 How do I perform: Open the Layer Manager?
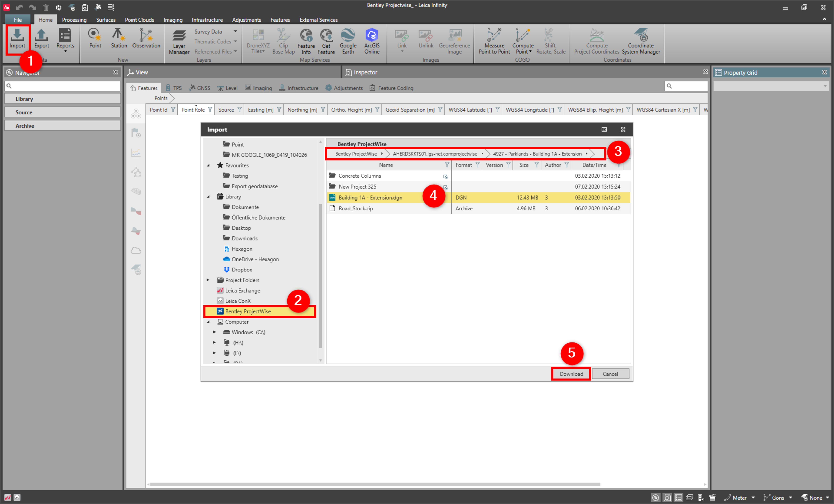click(x=179, y=42)
